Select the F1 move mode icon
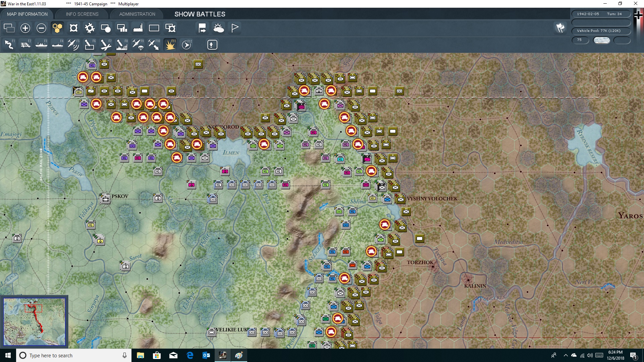Viewport: 644px width, 362px height. [x=9, y=44]
